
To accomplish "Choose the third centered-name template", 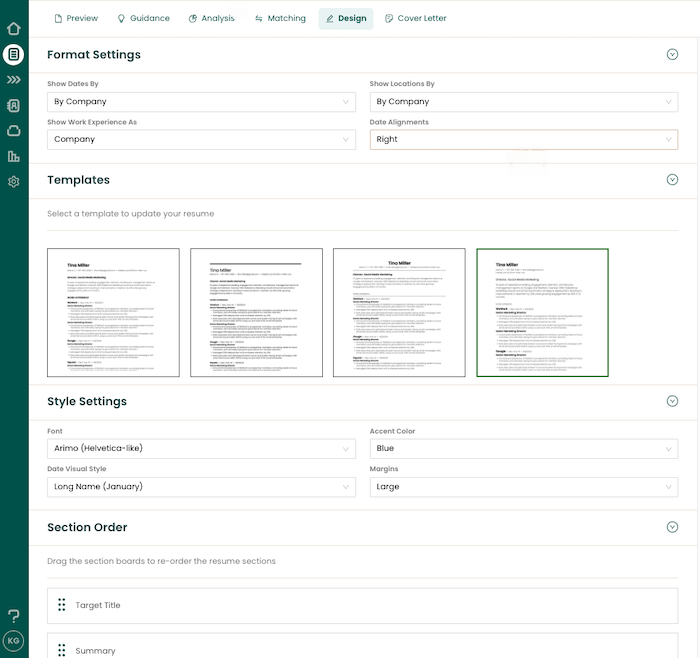I will click(399, 312).
